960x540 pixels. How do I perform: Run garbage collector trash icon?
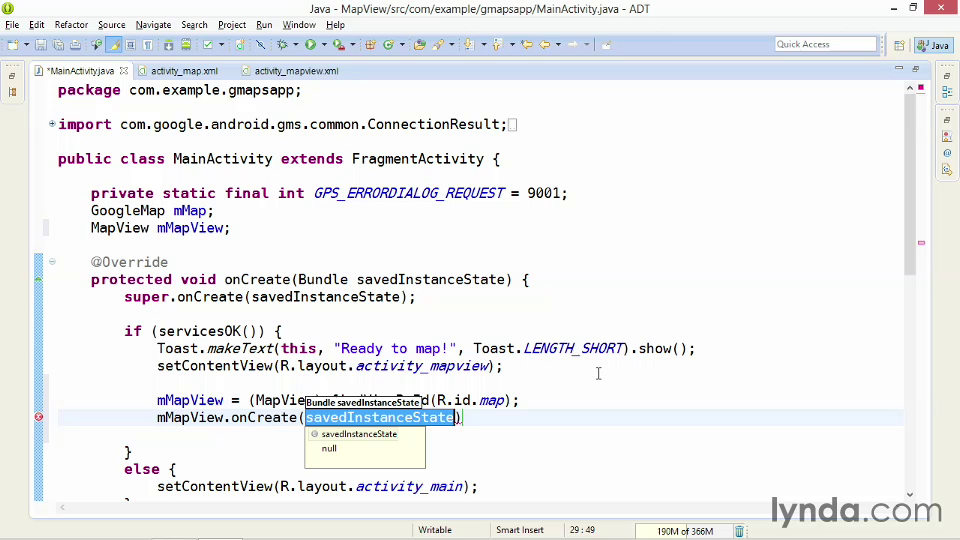[x=739, y=531]
